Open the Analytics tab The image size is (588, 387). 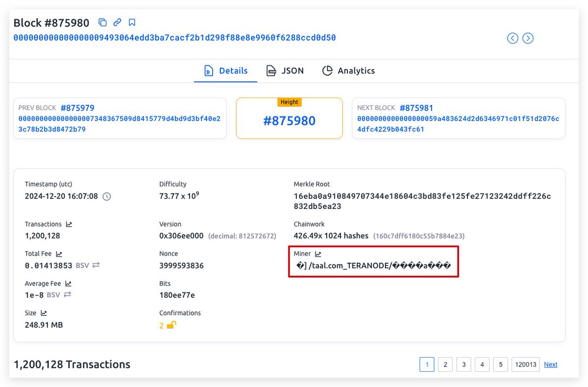point(348,71)
